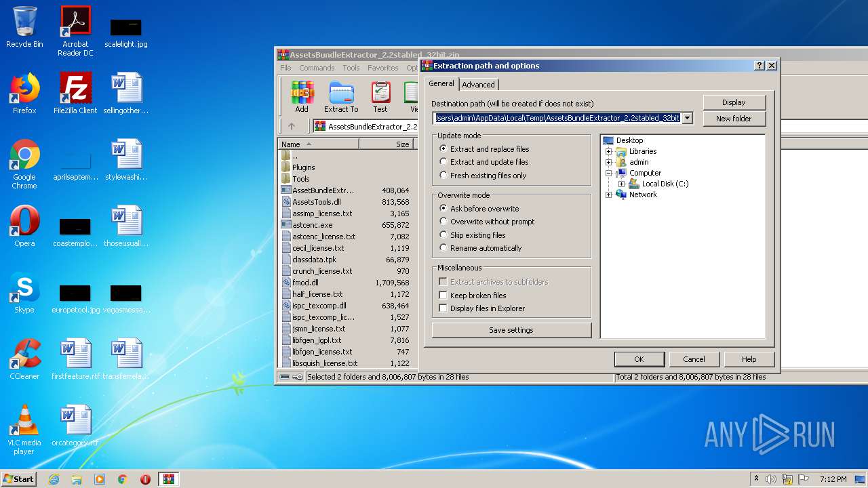Click the Add toolbar icon in WinRAR

point(301,97)
